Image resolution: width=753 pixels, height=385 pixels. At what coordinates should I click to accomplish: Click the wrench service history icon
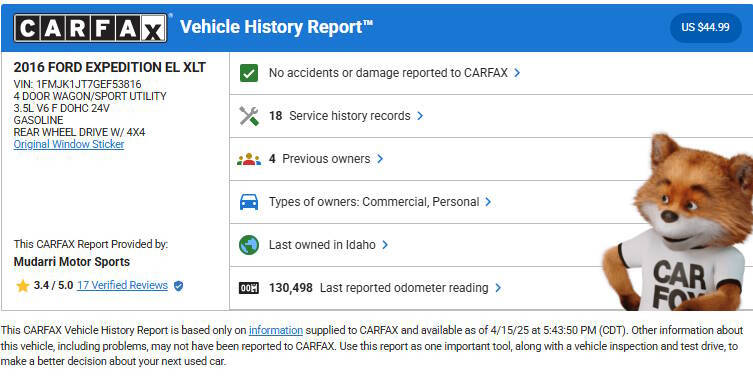(249, 116)
